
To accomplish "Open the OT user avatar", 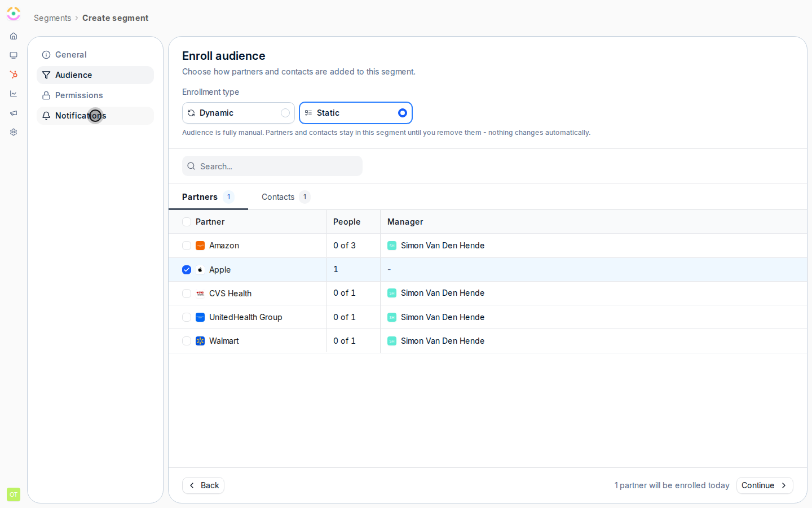I will [x=14, y=494].
